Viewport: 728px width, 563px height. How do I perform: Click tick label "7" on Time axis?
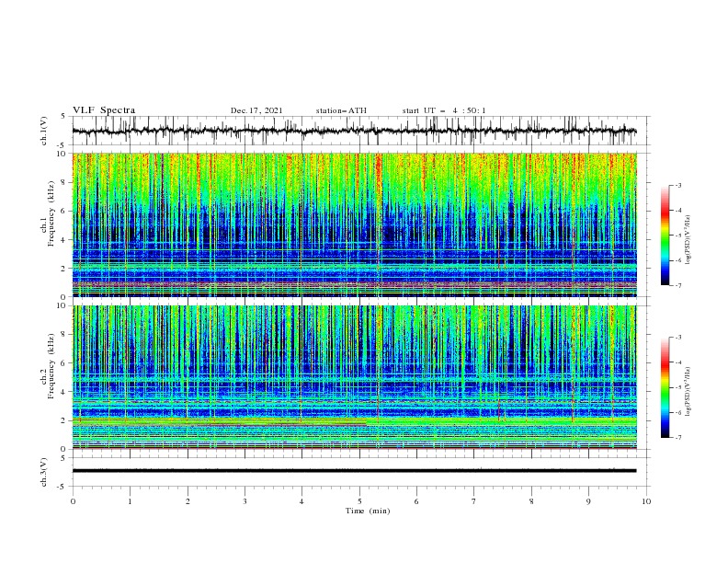pos(474,501)
